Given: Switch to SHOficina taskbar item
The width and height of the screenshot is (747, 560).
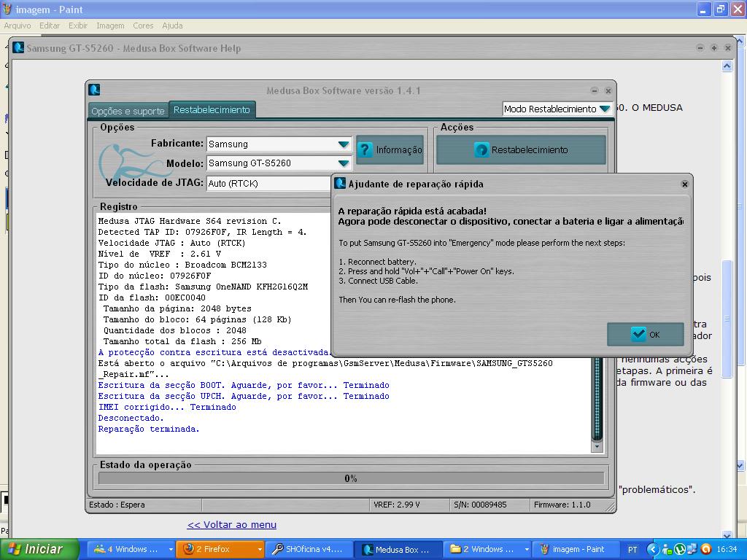Looking at the screenshot, I should click(x=309, y=549).
